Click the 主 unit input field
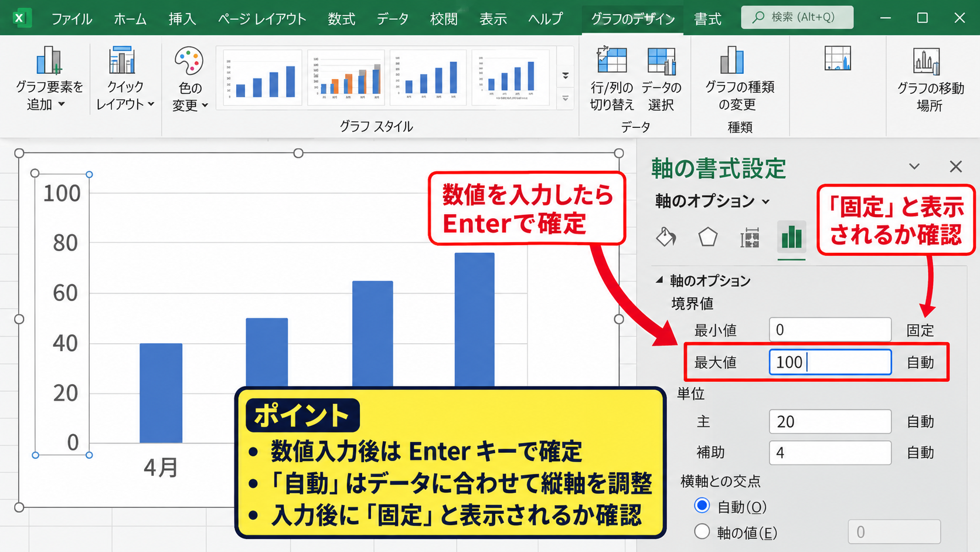This screenshot has height=552, width=980. pyautogui.click(x=830, y=421)
